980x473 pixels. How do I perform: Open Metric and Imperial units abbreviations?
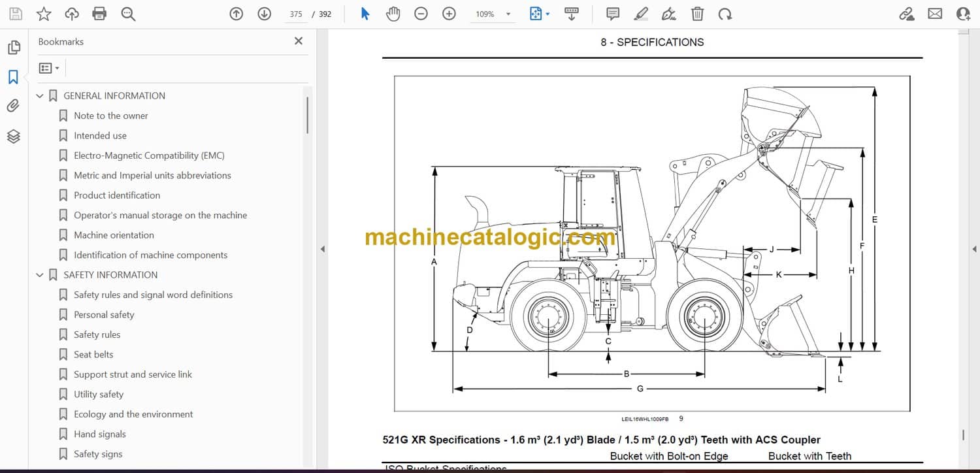coord(152,176)
